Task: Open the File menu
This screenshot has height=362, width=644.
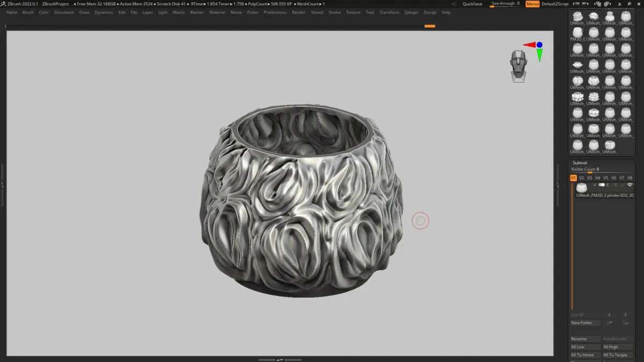Action: pyautogui.click(x=134, y=12)
